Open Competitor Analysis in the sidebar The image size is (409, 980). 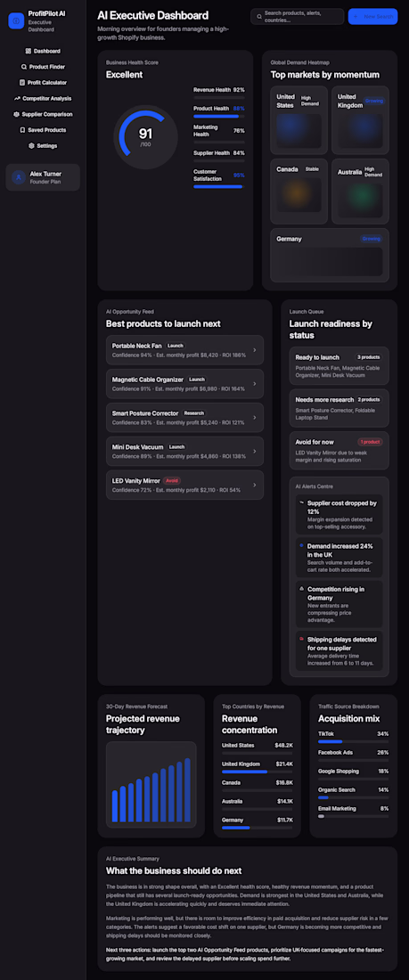tap(43, 98)
